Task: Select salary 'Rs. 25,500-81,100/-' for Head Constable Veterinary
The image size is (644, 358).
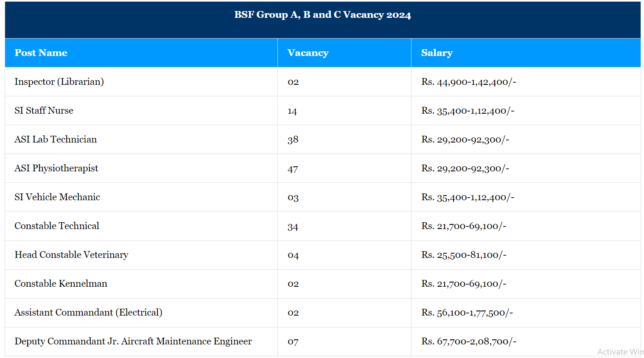Action: click(464, 255)
